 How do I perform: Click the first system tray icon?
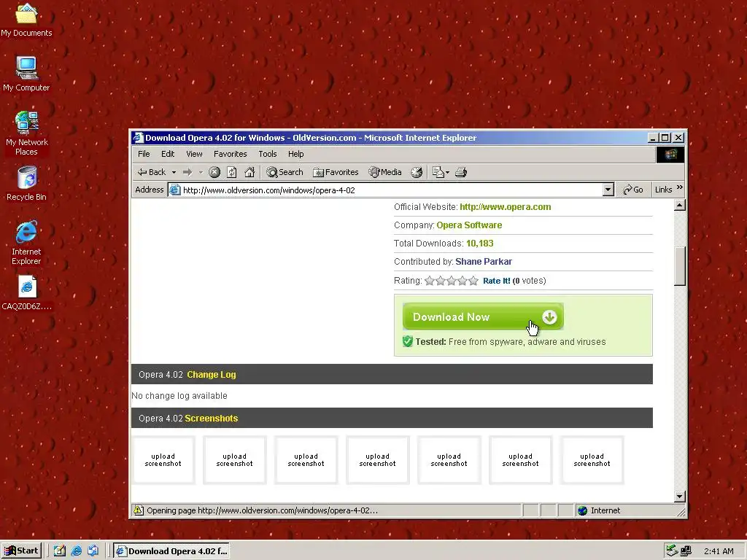[672, 551]
